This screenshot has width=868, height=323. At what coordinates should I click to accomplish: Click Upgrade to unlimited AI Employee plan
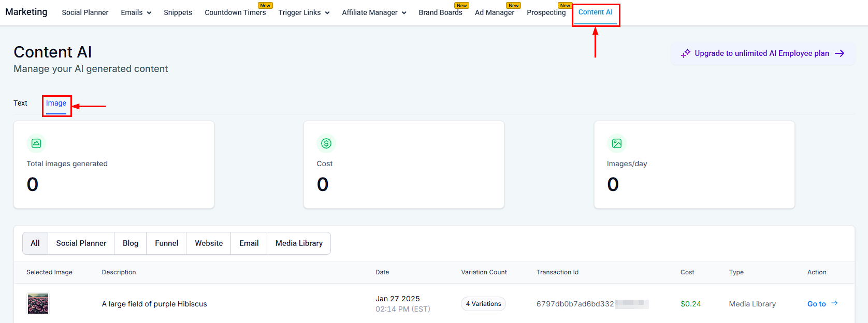[762, 53]
